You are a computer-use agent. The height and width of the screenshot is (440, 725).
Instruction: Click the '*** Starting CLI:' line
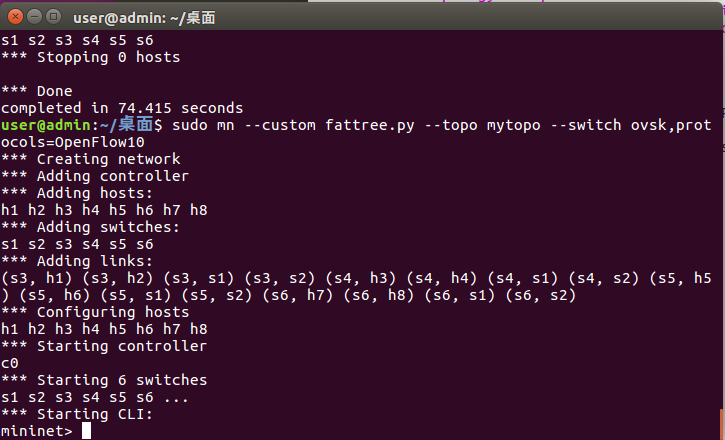78,414
